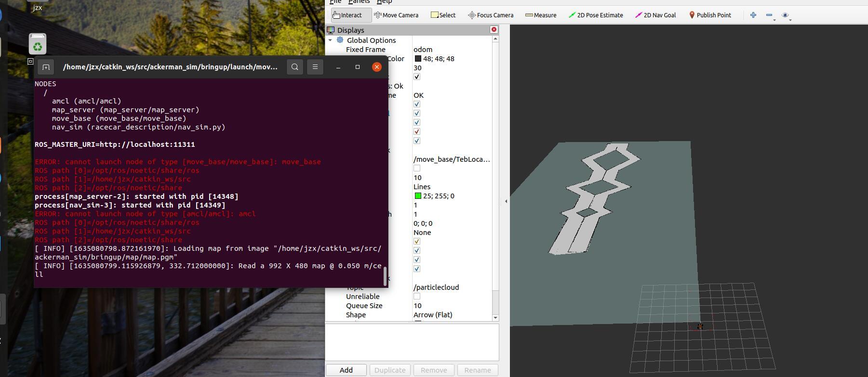Toggle the Unreliable checkbox
Screen dimensions: 868x377
417,297
